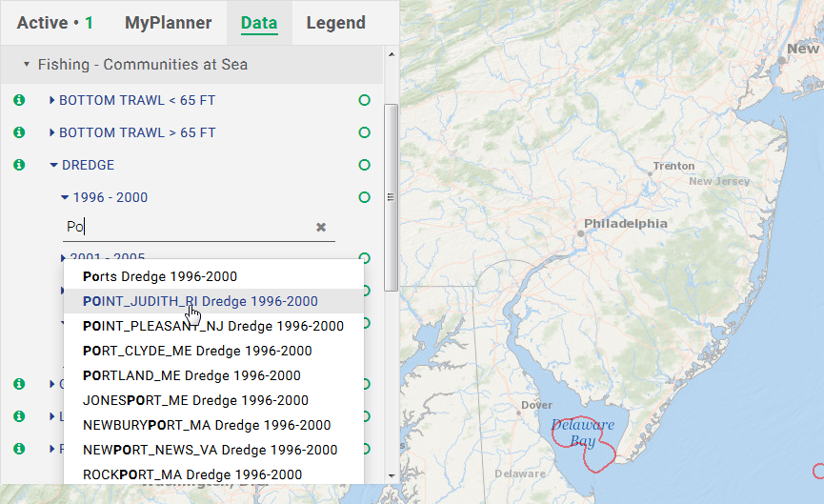Open info for BOTTOM TRAWL < 65 FT
824x504 pixels.
coord(18,100)
